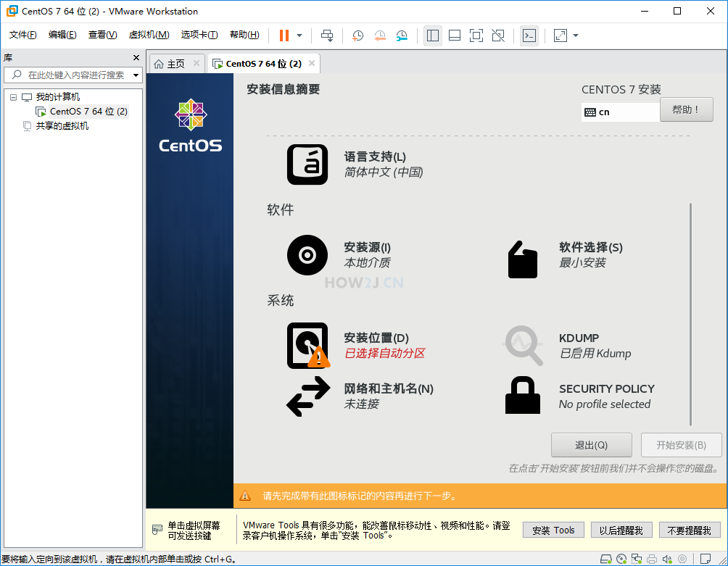Open 语言支持(L) language icon
The height and width of the screenshot is (566, 728).
(x=307, y=165)
